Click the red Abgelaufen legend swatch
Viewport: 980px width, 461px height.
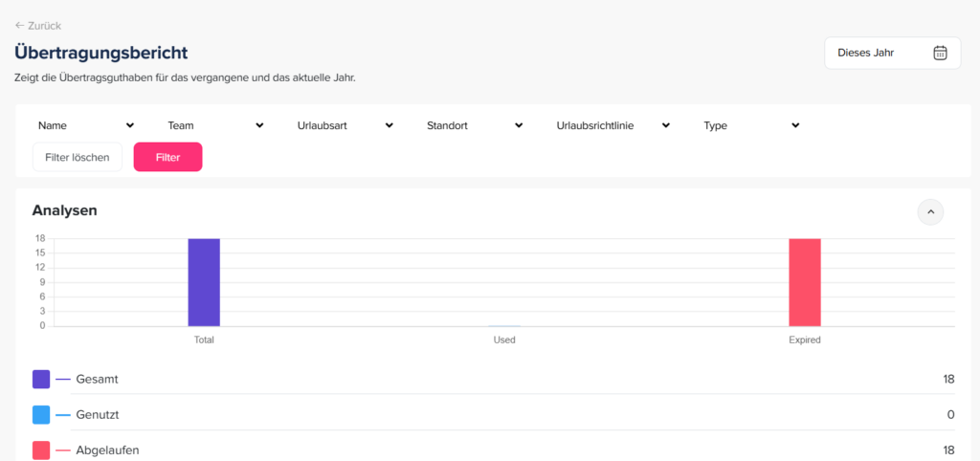coord(41,450)
